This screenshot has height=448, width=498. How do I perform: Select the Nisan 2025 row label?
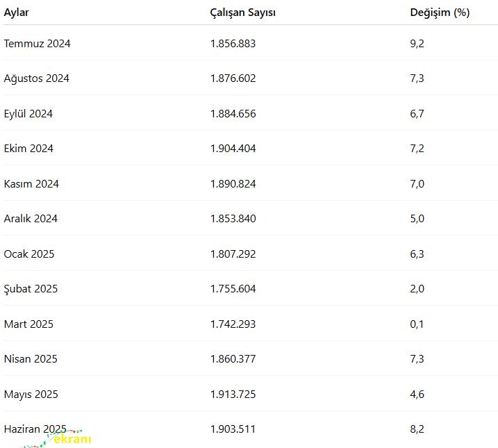click(x=31, y=359)
